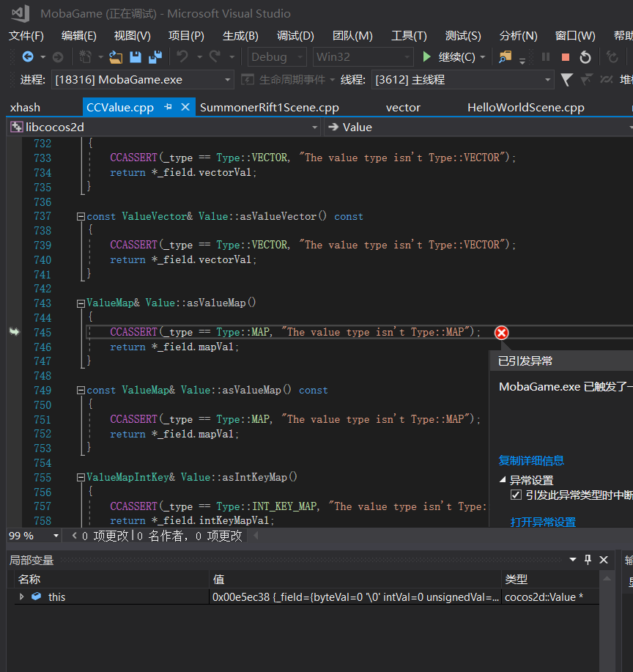Viewport: 633px width, 672px height.
Task: Click the Save All toolbar icon
Action: [155, 57]
